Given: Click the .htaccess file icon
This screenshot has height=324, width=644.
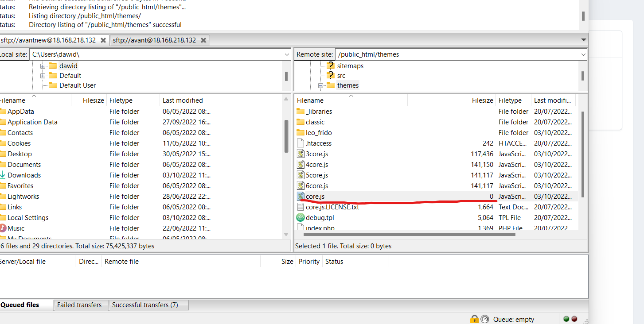Looking at the screenshot, I should point(301,143).
